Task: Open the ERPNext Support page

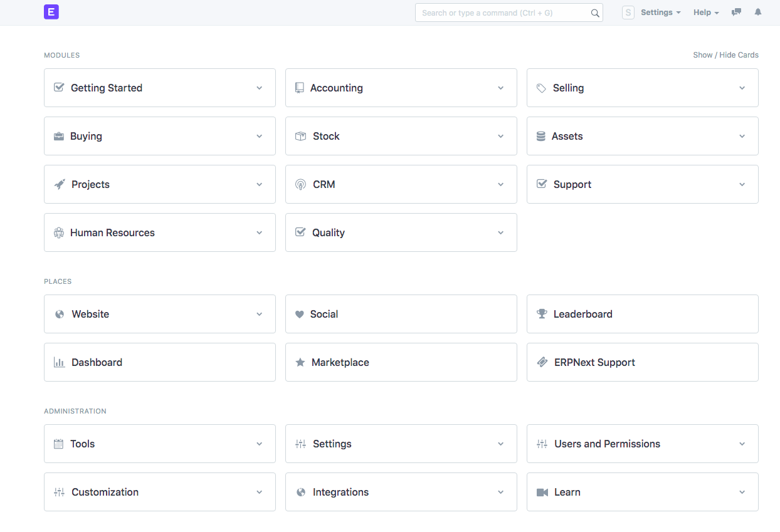Action: click(x=643, y=362)
